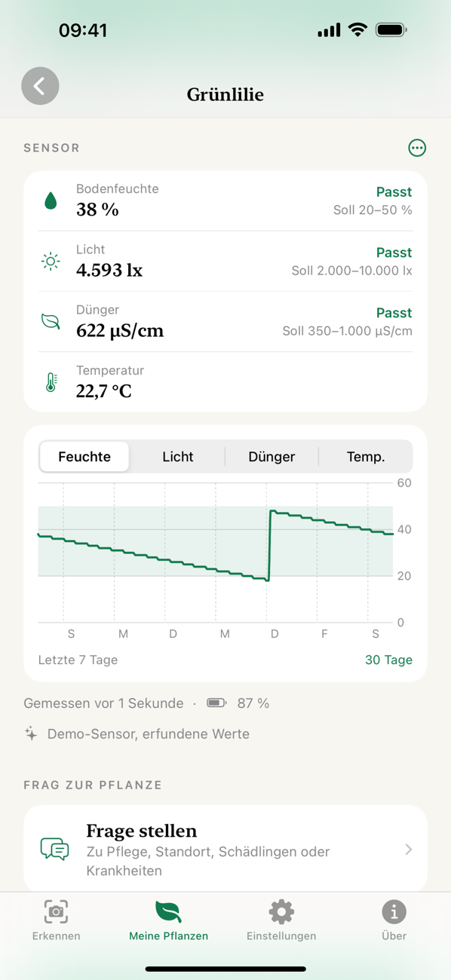Viewport: 451px width, 980px height.
Task: Tap the battery icon in status bar
Action: coord(391,30)
